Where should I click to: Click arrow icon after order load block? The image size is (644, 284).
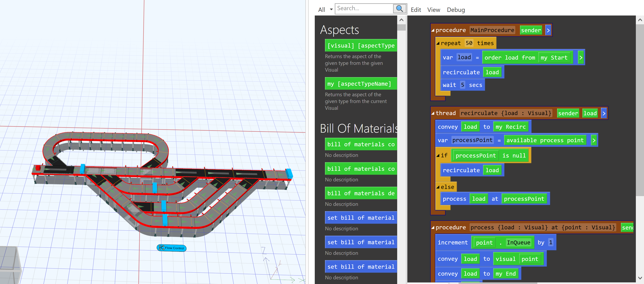[581, 58]
